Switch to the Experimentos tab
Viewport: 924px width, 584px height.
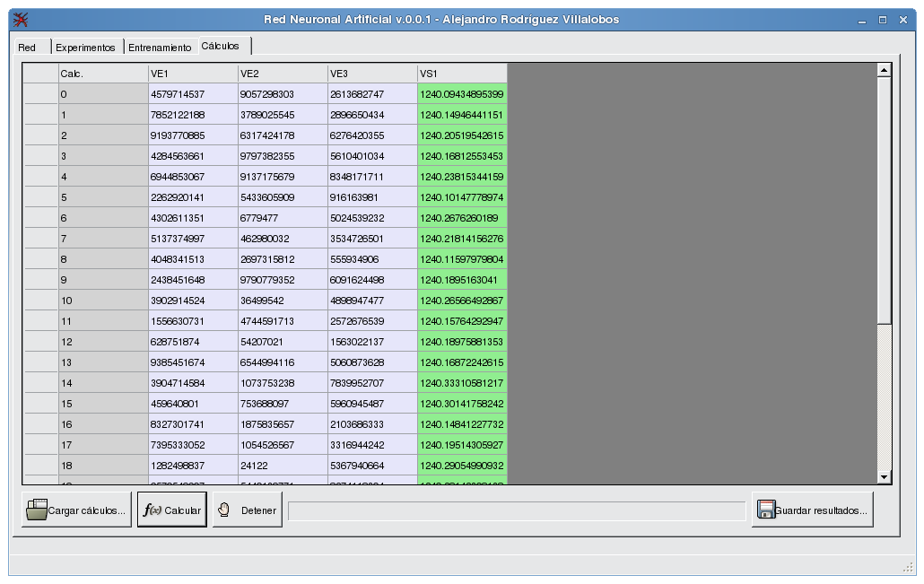tap(85, 46)
